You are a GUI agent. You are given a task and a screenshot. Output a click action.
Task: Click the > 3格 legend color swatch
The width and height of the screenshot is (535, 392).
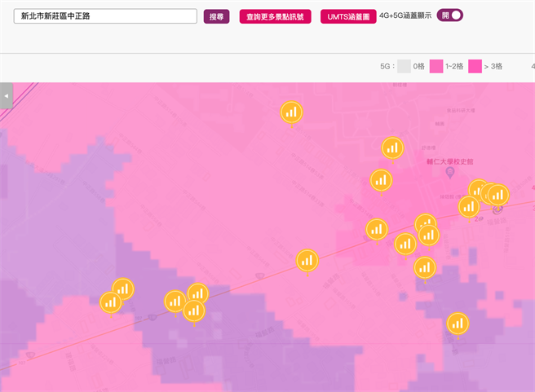coord(475,67)
